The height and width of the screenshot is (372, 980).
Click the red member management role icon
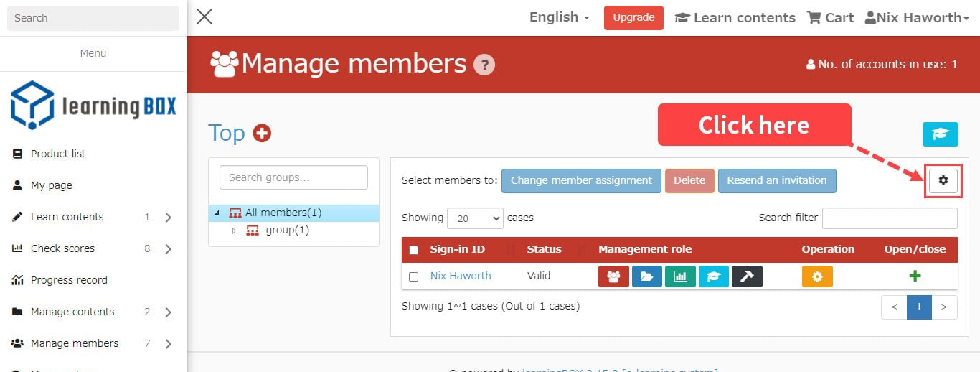pyautogui.click(x=613, y=276)
